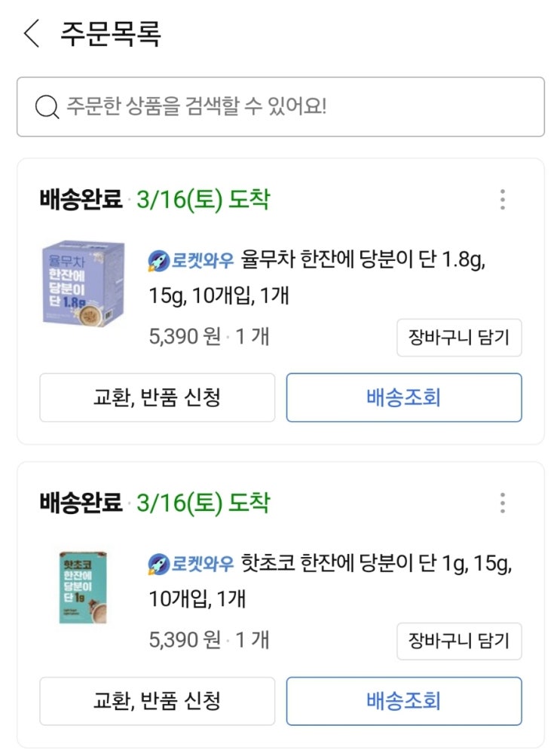Screen dimensions: 560x750
Task: Tap first order's 배송완료 3/16(토) 도착 status
Action: (155, 199)
